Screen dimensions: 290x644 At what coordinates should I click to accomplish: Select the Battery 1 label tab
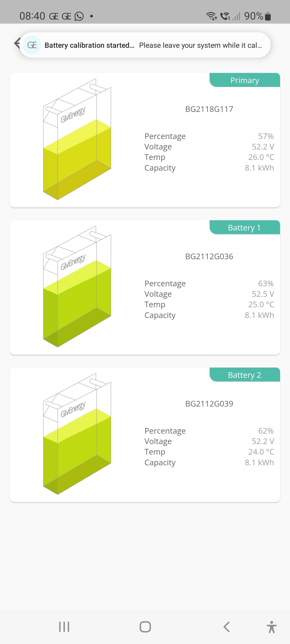click(x=245, y=228)
